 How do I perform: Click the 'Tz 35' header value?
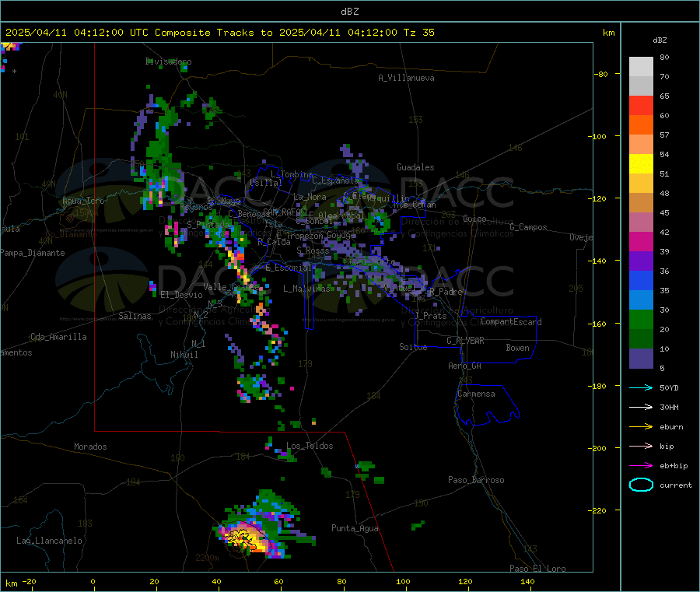(418, 33)
